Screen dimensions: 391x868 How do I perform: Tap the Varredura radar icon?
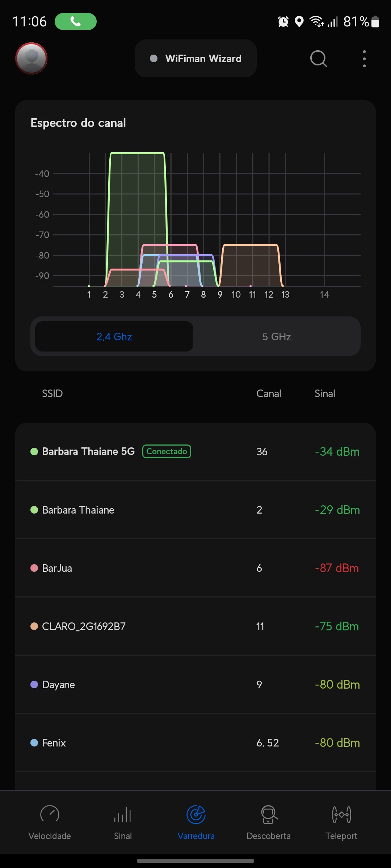point(196,814)
